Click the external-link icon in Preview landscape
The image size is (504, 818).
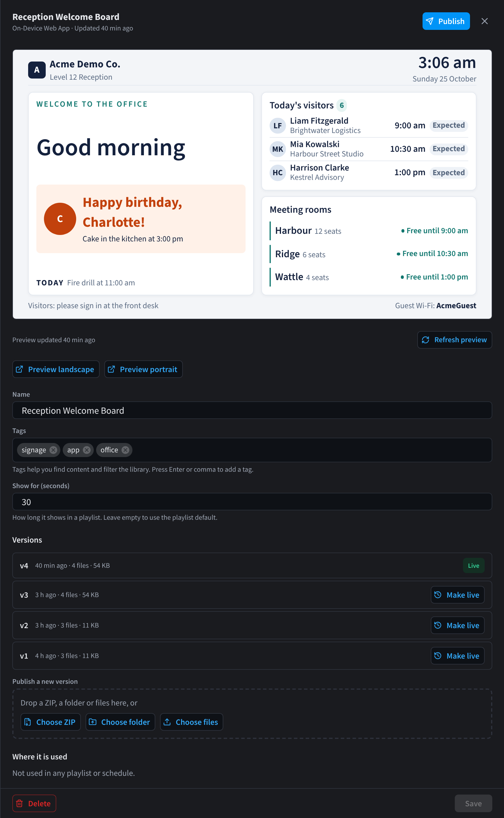19,369
